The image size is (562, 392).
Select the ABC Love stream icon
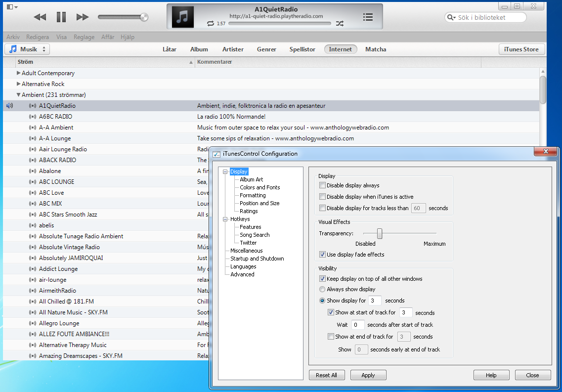point(33,193)
